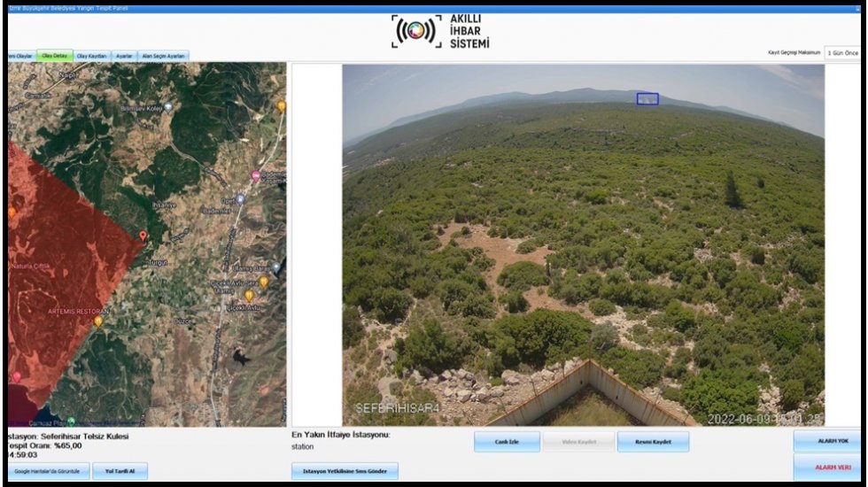Click the Opet gas station map marker
The height and width of the screenshot is (487, 868).
click(x=240, y=200)
